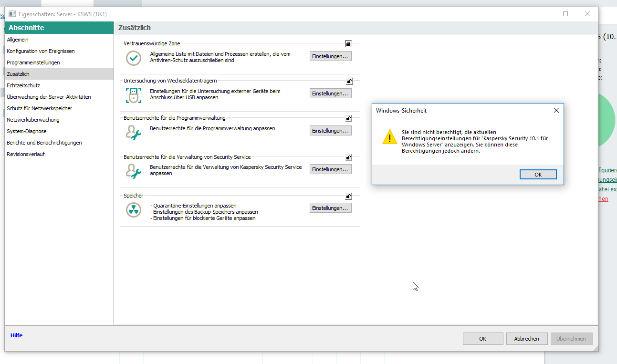
Task: Toggle lock for Verwaltung von Security Service
Action: [349, 157]
